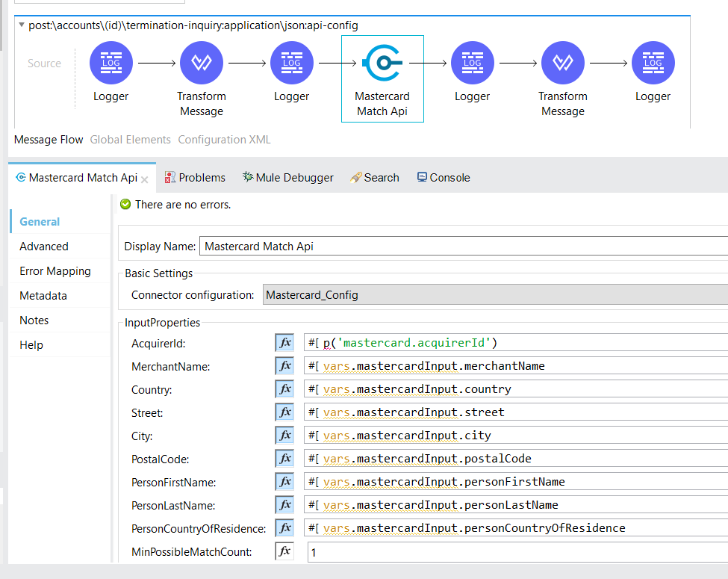Screen dimensions: 728x579
Task: Toggle fx expression mode for Country
Action: (x=284, y=389)
